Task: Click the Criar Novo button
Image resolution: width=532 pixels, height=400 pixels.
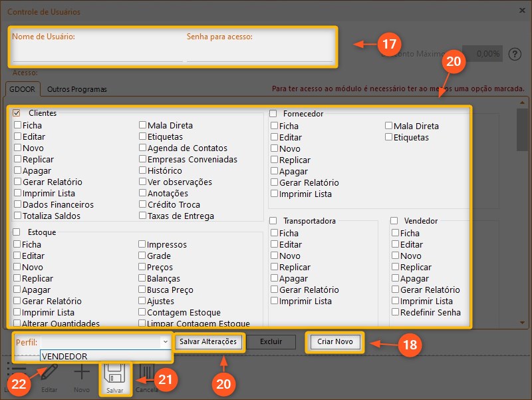Action: click(x=334, y=342)
